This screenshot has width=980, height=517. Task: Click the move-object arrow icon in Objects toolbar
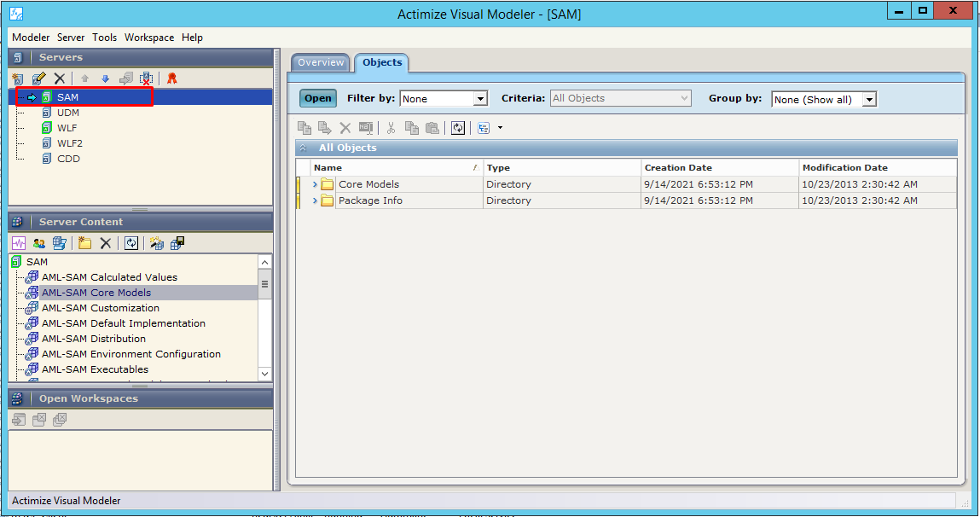[x=325, y=128]
